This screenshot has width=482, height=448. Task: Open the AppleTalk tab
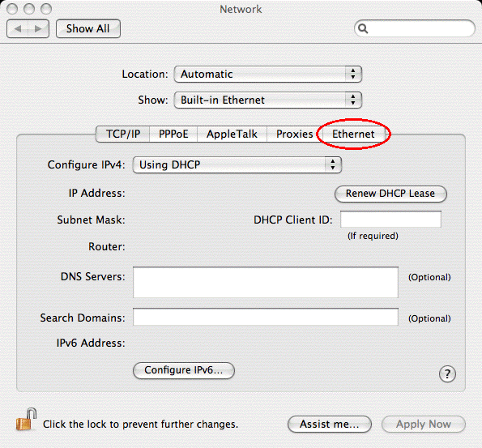[232, 134]
